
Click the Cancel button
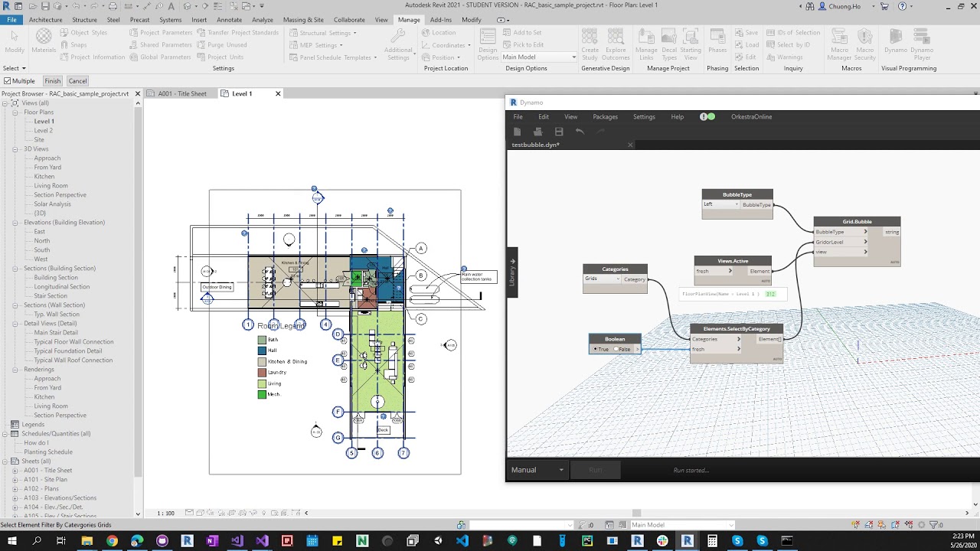coord(77,81)
